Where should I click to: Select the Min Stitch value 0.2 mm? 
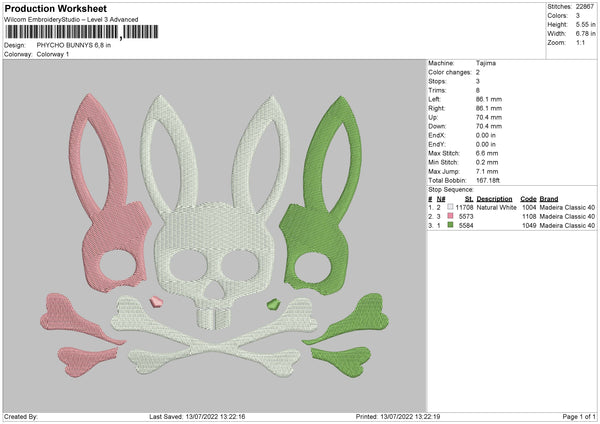click(x=487, y=163)
